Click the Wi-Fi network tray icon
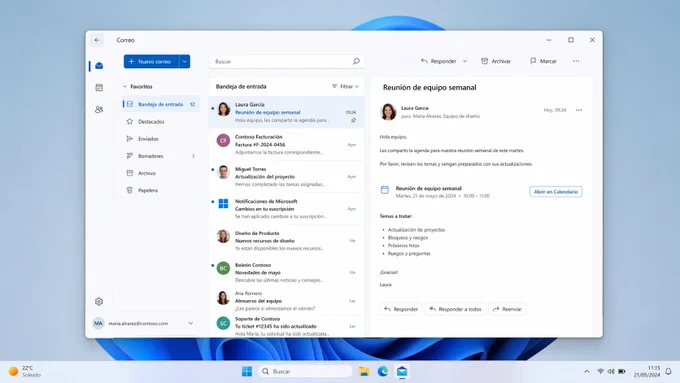The width and height of the screenshot is (680, 383). [601, 372]
